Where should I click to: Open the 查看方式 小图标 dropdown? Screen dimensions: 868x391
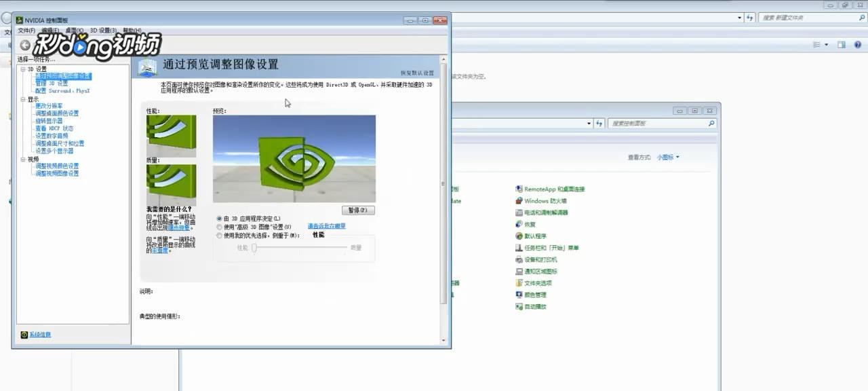click(x=667, y=157)
